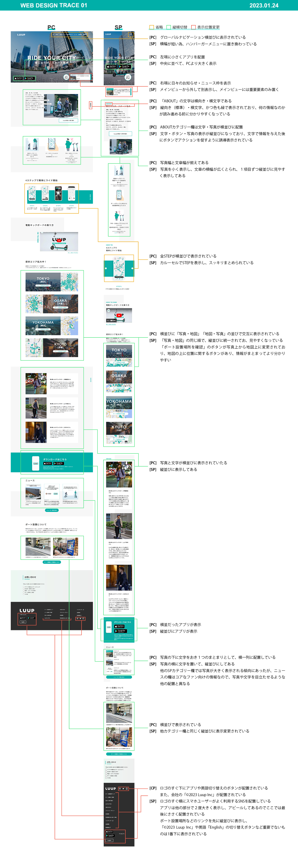Screen dimensions: 298x868
Task: Tap ニュース一覧を見る button in SP news section
Action: point(119,677)
